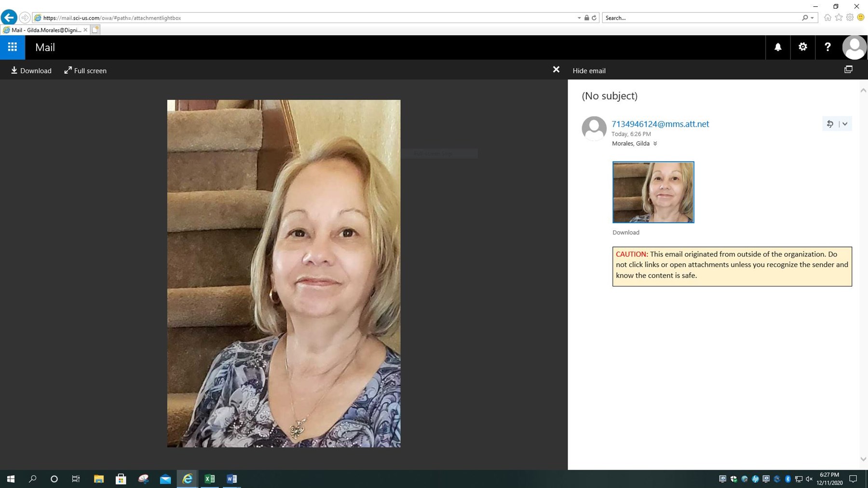The image size is (868, 488).
Task: Toggle Full screen attachment view
Action: click(x=85, y=70)
